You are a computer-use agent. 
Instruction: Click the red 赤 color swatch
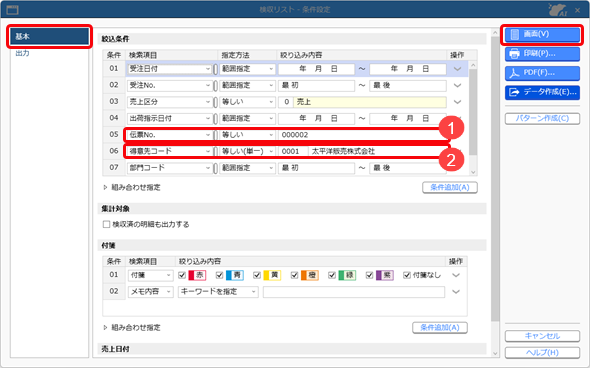197,275
